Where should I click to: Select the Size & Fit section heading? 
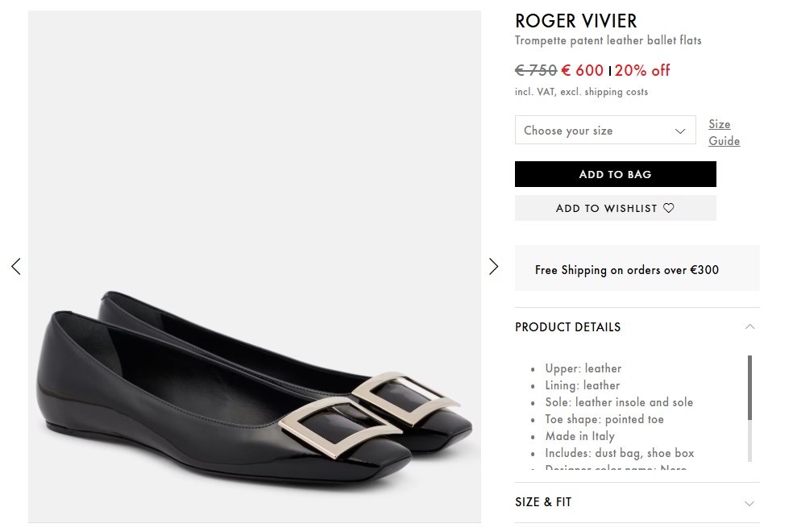click(543, 502)
